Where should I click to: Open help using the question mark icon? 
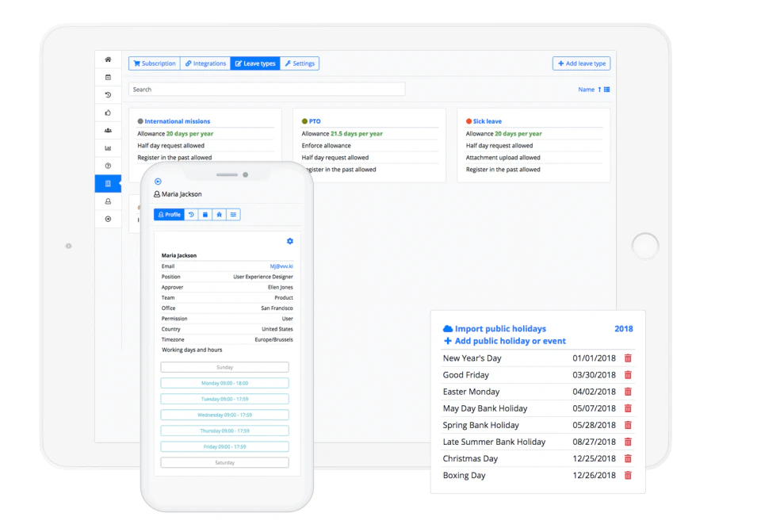108,166
